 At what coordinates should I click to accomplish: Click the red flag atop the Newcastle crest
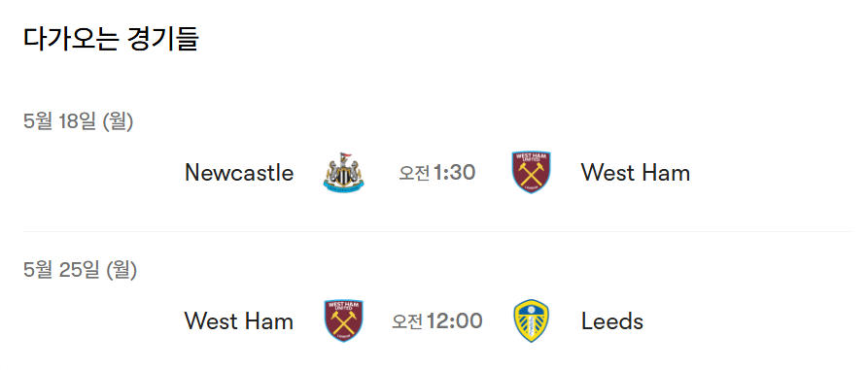[x=346, y=155]
